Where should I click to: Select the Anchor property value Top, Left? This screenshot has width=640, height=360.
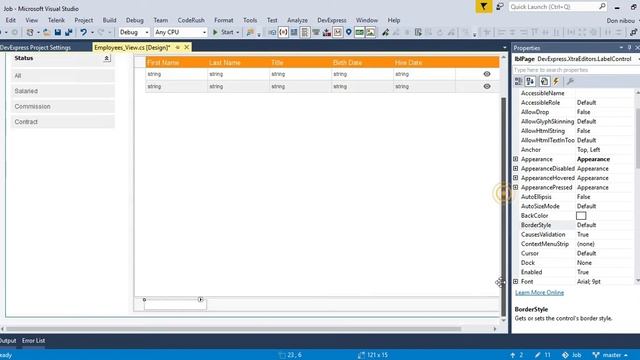point(588,150)
